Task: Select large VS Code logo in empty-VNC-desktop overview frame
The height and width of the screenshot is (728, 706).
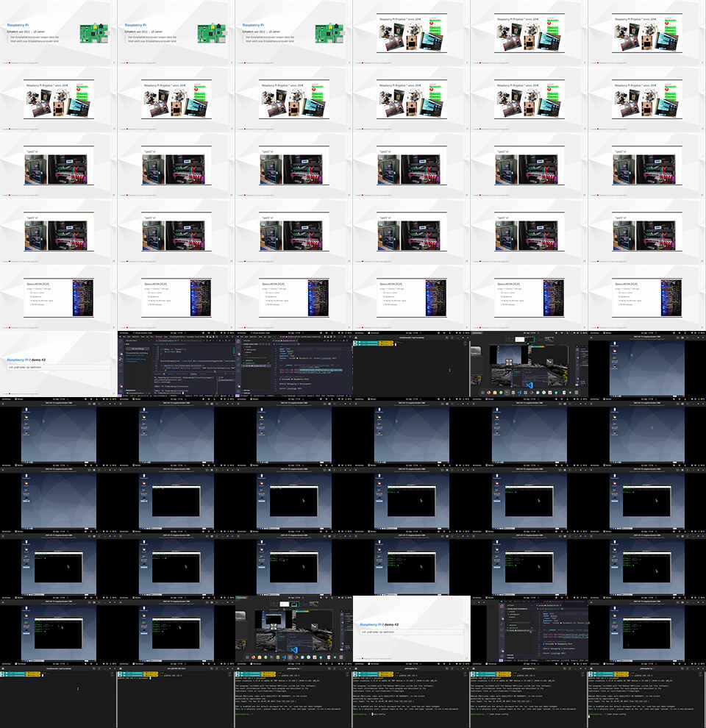Action: pos(529,385)
